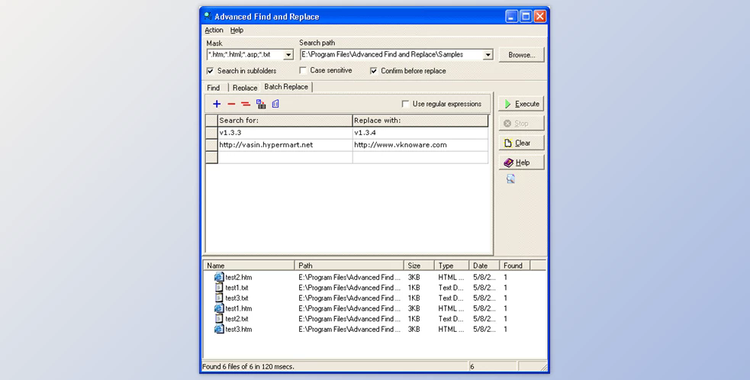
Task: Click the Clear button
Action: tap(521, 143)
